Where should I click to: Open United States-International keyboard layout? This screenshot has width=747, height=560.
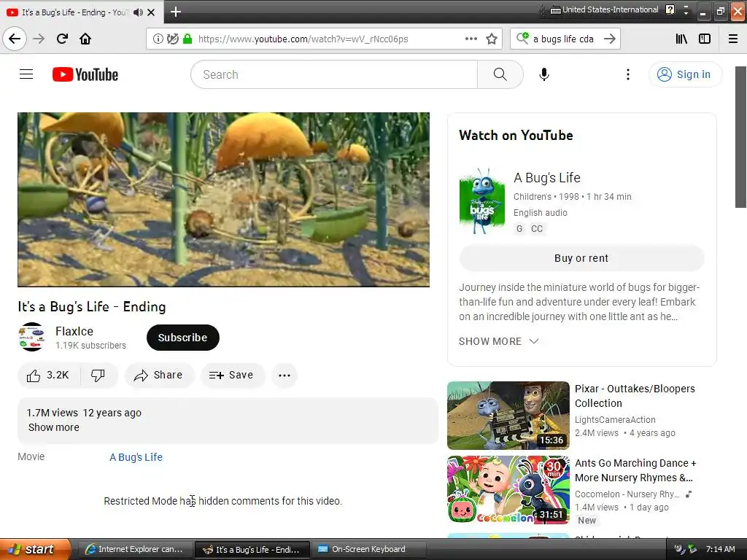604,9
